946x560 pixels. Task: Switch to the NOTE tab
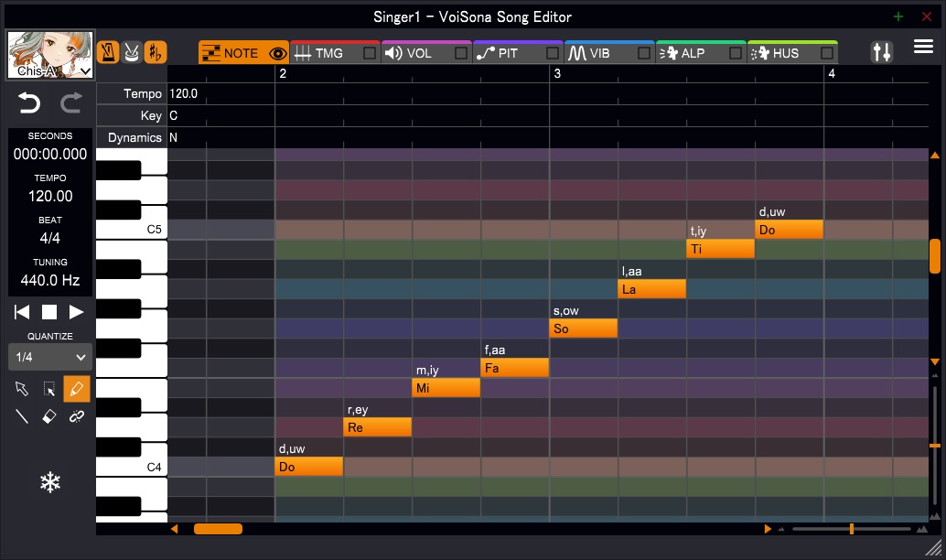tap(243, 52)
